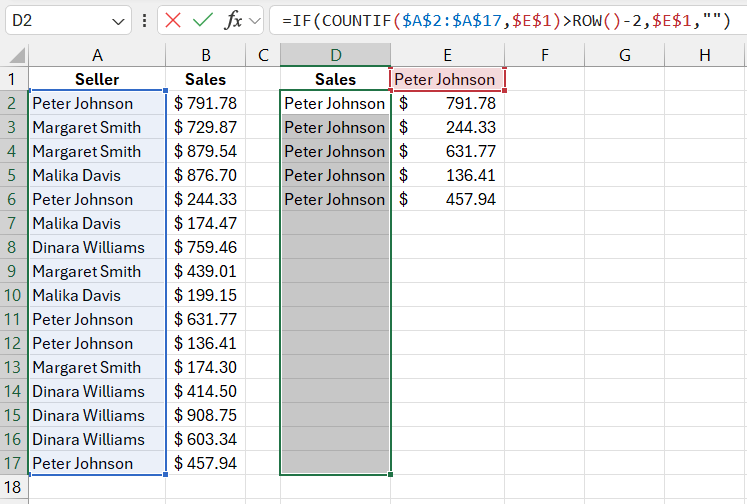Viewport: 747px width, 504px height.
Task: Select Peter Johnson in cell D3
Action: (335, 127)
